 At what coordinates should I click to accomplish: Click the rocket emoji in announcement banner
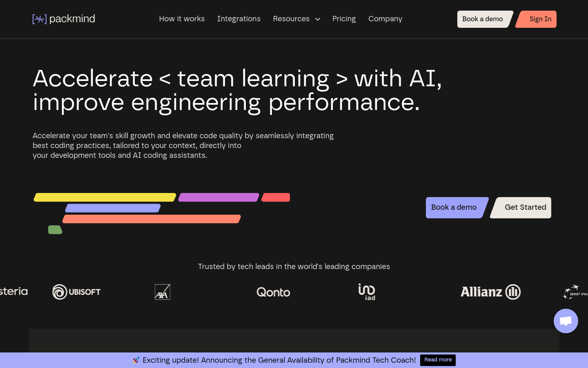point(136,360)
